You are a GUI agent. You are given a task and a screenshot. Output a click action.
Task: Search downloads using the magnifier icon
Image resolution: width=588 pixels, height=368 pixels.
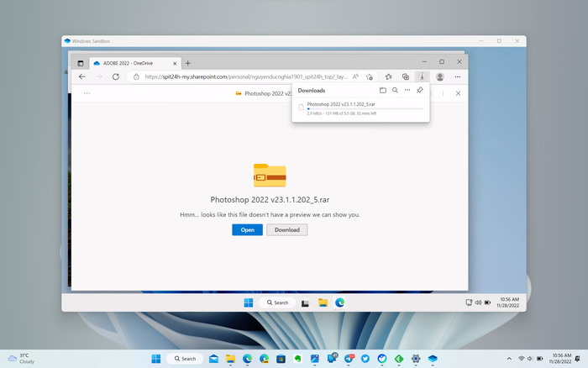(395, 90)
